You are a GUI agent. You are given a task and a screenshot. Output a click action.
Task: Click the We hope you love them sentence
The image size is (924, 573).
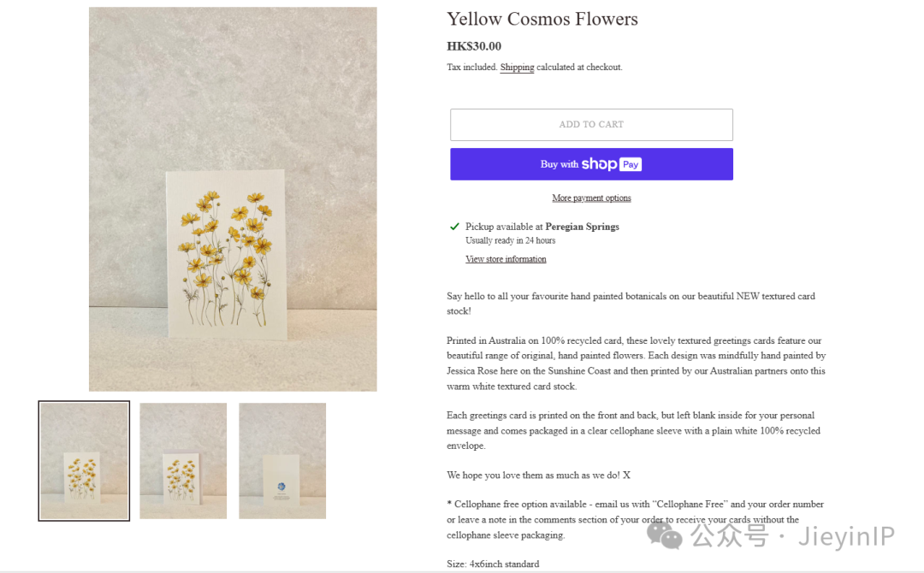click(538, 475)
